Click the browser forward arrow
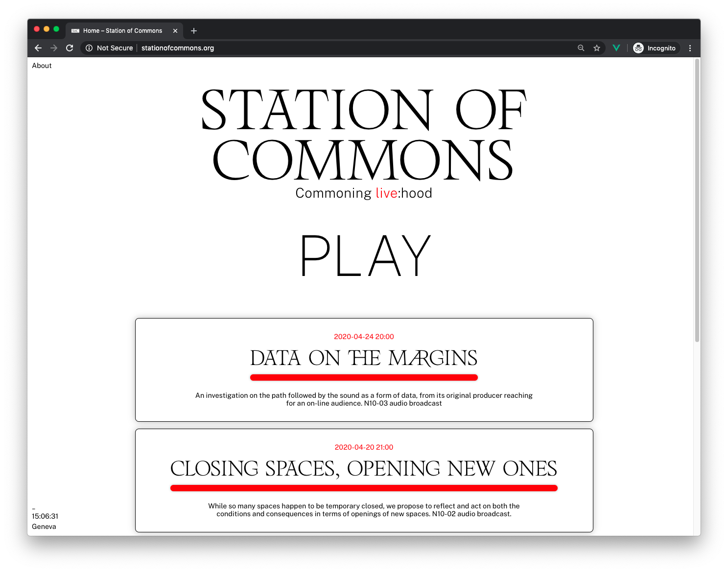This screenshot has height=572, width=728. click(x=54, y=48)
